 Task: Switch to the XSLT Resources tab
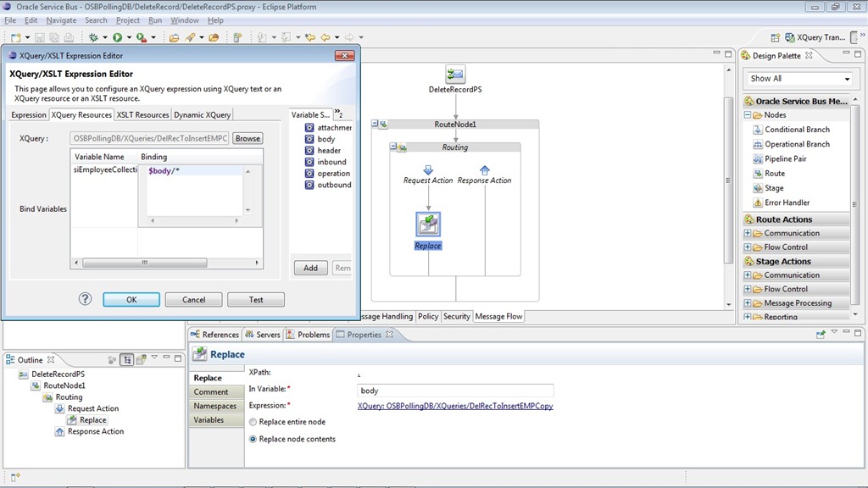pos(142,115)
